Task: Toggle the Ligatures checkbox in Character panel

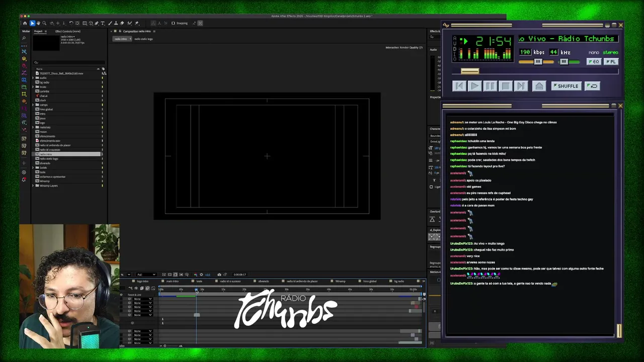Action: coord(431,187)
